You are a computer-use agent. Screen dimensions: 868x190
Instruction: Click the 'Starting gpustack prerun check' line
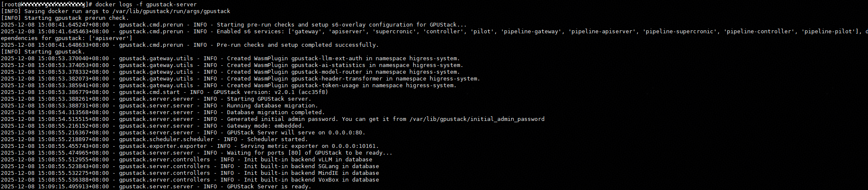click(x=76, y=18)
